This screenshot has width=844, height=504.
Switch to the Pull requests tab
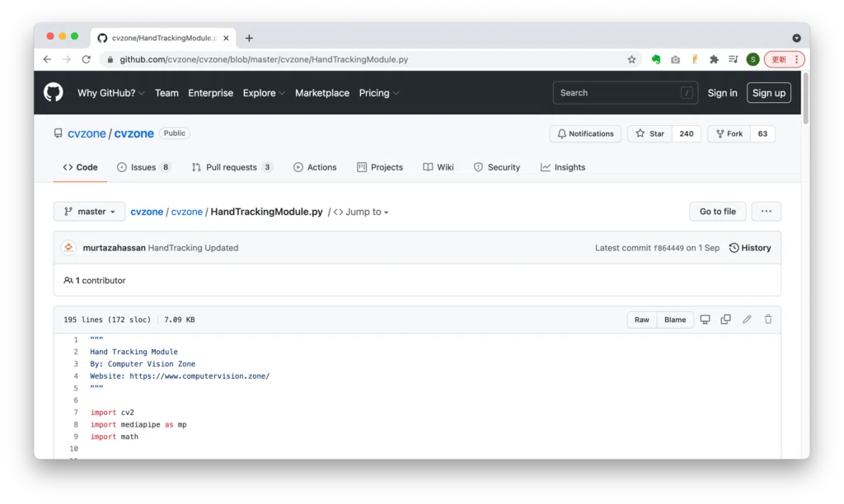click(232, 167)
